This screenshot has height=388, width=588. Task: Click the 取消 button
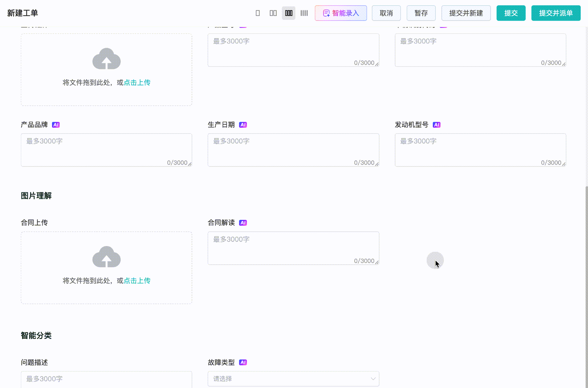386,13
